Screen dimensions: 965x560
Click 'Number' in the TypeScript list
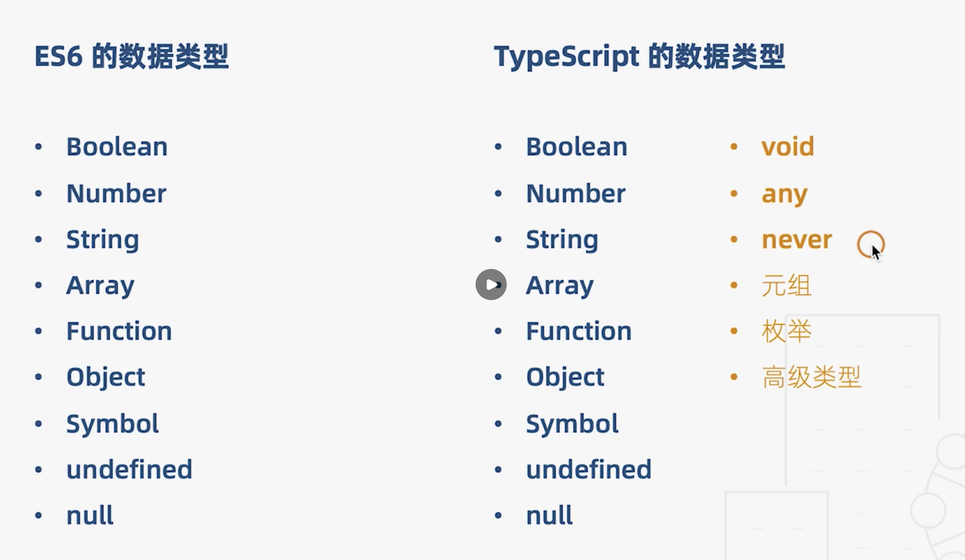(x=576, y=193)
